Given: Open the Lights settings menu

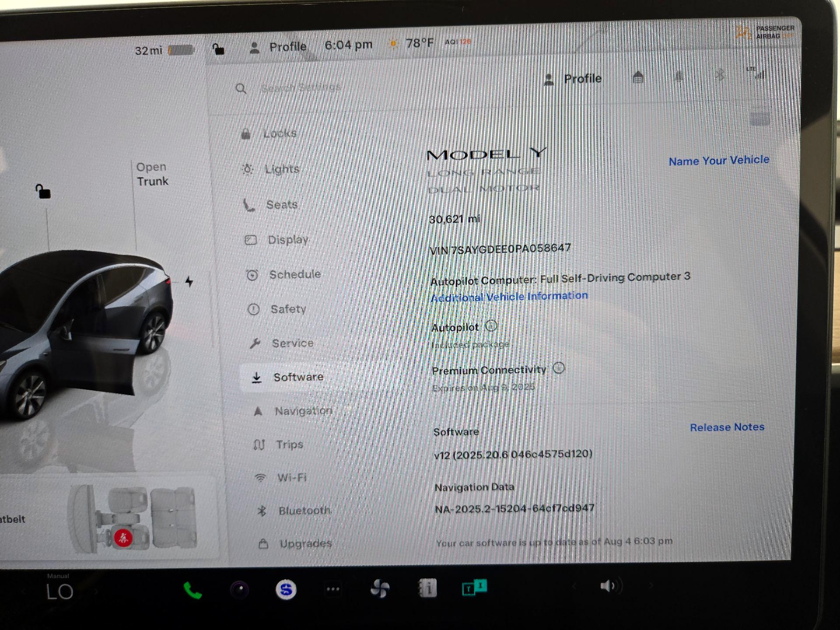Looking at the screenshot, I should 271,169.
